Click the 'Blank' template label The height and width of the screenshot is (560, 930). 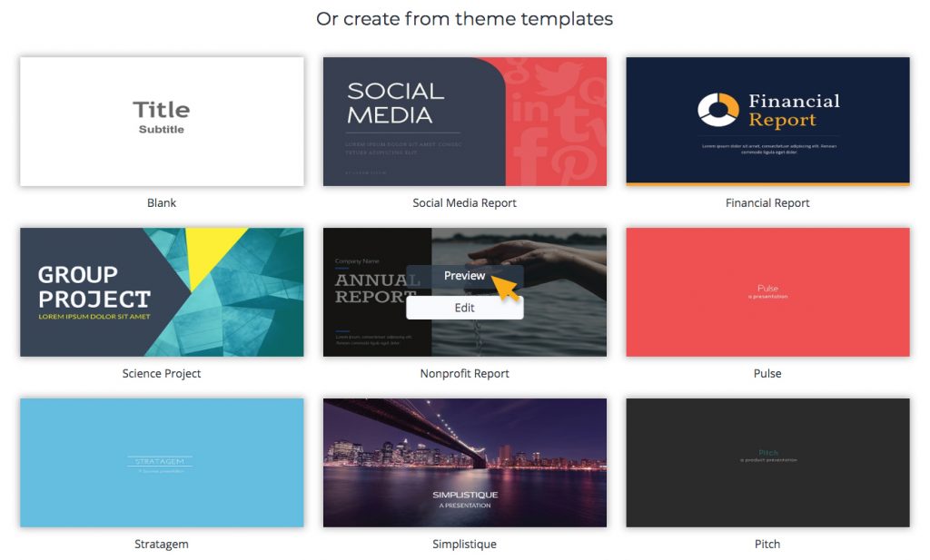coord(161,202)
